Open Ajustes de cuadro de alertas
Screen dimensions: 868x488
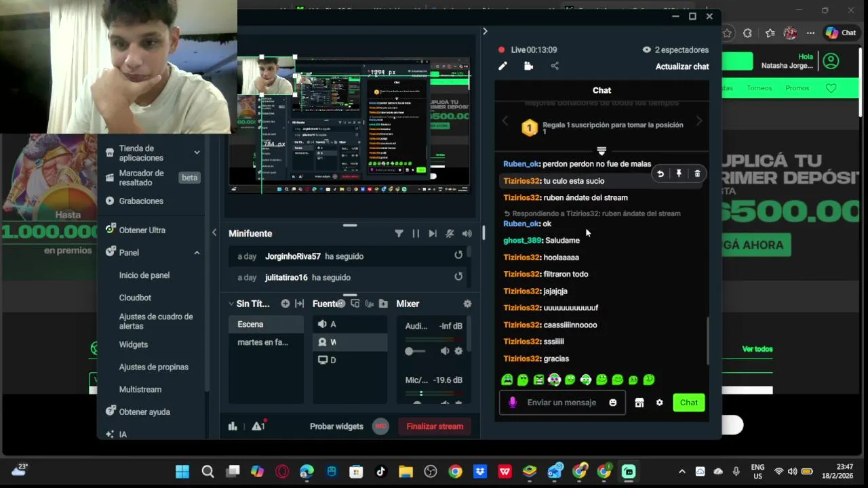tap(156, 321)
